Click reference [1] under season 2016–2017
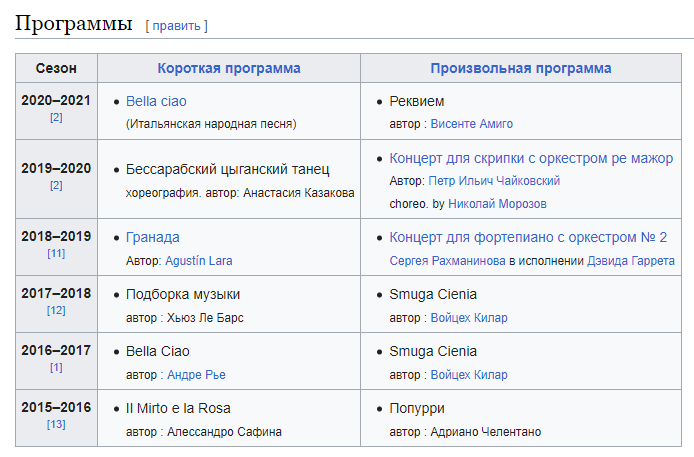The height and width of the screenshot is (457, 694). pyautogui.click(x=56, y=368)
